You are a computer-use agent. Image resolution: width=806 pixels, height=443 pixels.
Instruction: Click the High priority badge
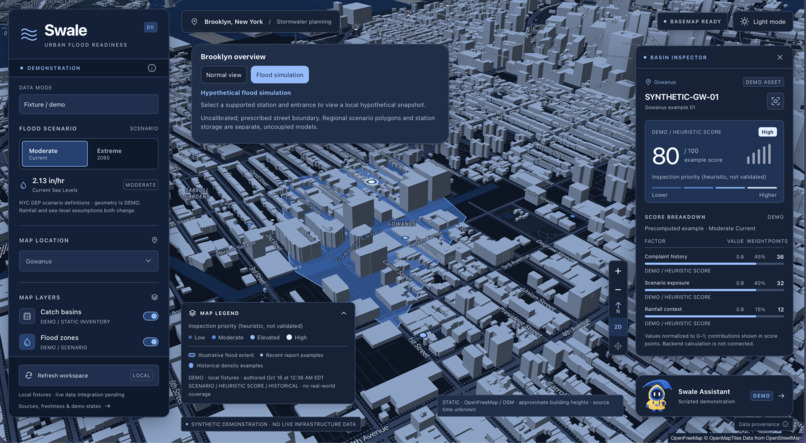click(767, 132)
